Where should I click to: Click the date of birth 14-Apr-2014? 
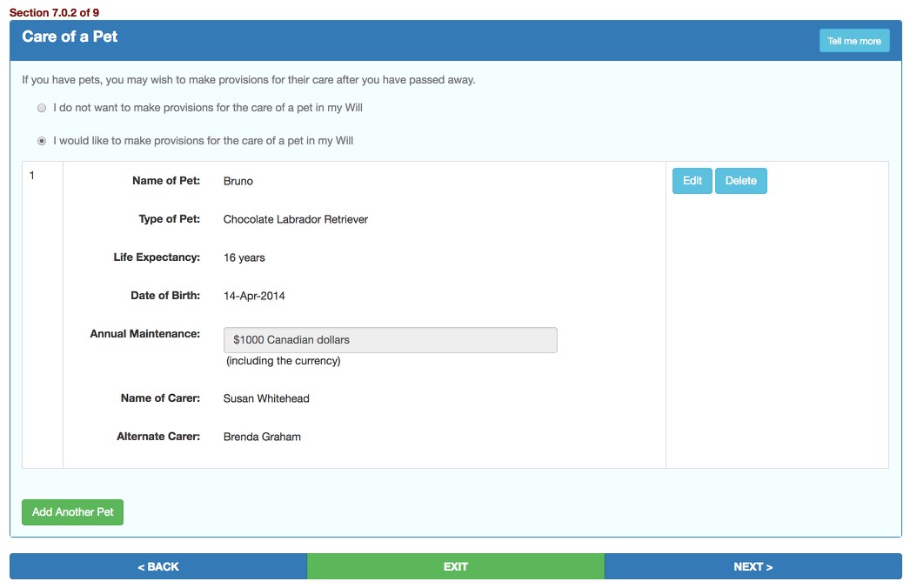point(254,297)
